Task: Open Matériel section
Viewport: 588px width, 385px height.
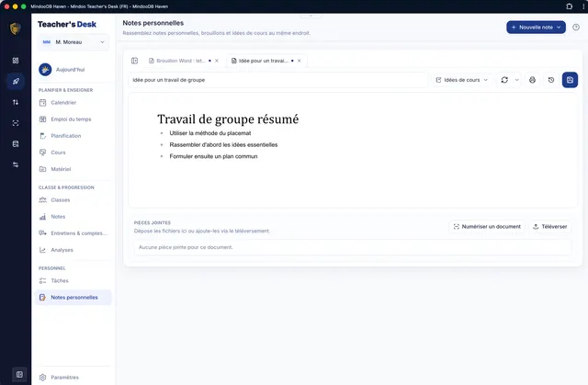Action: click(73, 169)
